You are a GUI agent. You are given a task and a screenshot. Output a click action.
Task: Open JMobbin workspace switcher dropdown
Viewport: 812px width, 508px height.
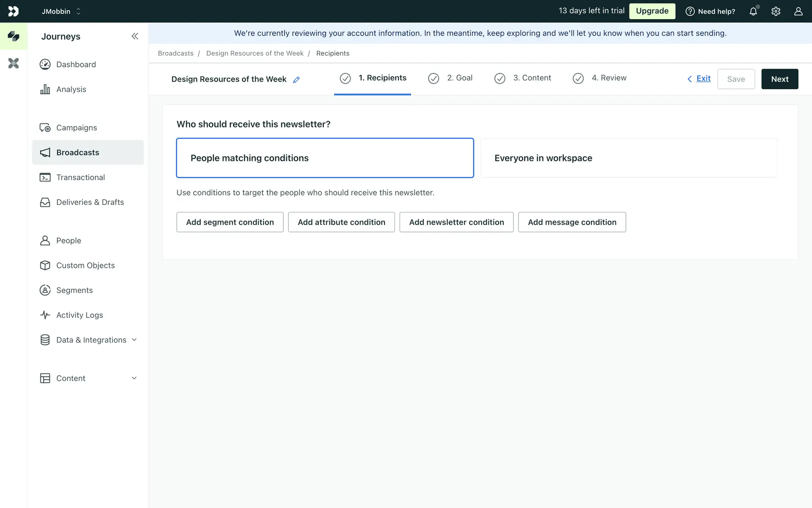61,11
